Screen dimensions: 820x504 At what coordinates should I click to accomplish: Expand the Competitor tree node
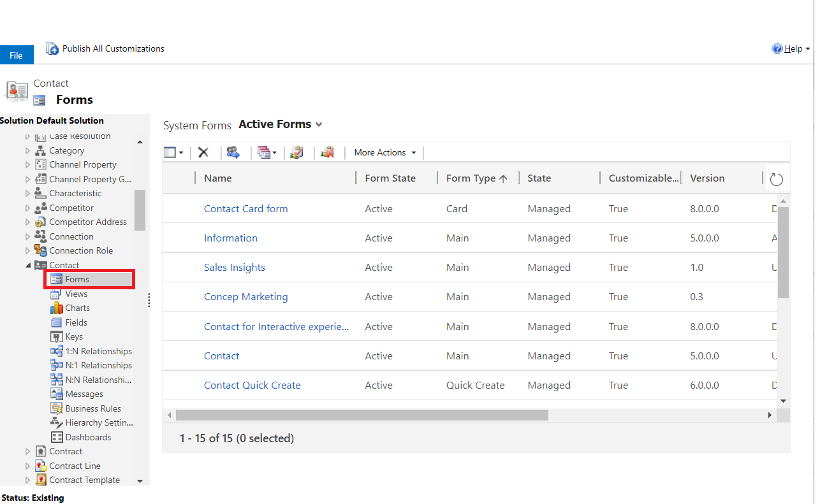click(27, 208)
